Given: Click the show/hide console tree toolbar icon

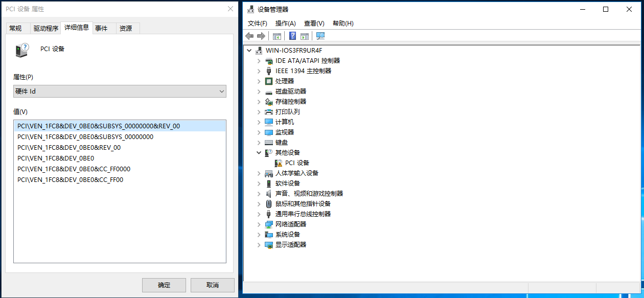Looking at the screenshot, I should tap(277, 36).
